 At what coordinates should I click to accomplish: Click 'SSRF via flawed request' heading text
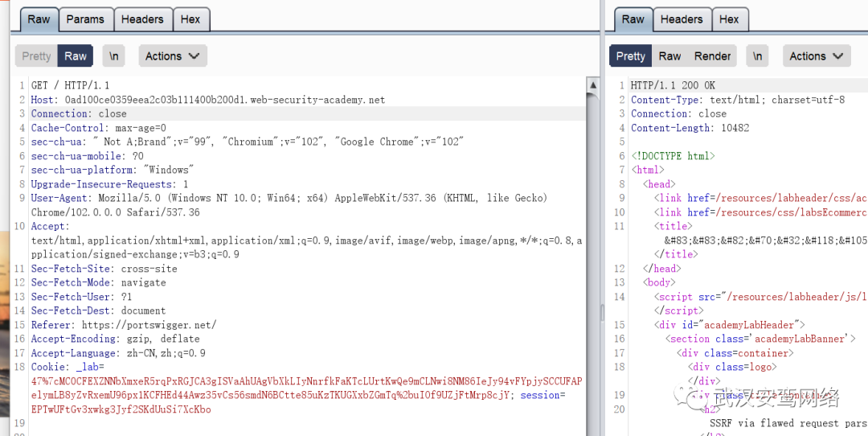click(x=788, y=423)
